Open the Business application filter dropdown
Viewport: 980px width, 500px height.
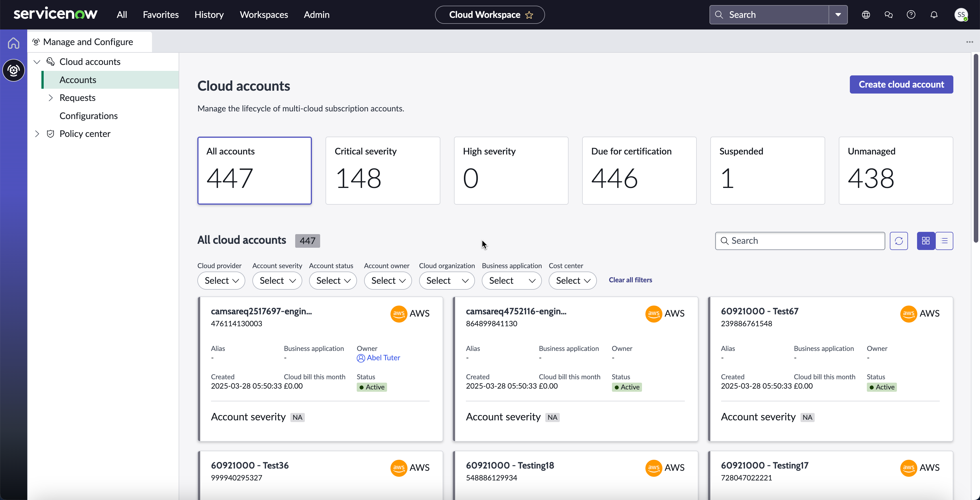point(511,281)
